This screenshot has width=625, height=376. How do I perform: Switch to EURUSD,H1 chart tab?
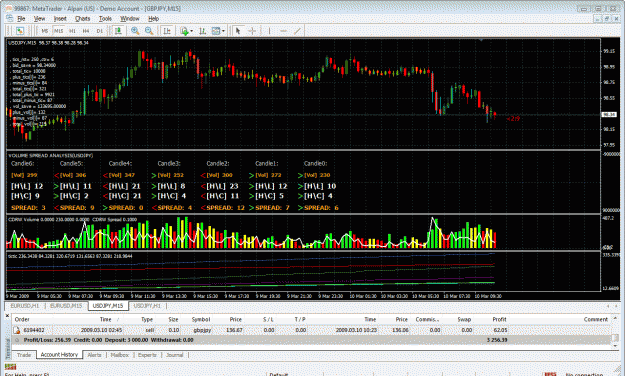pos(25,306)
